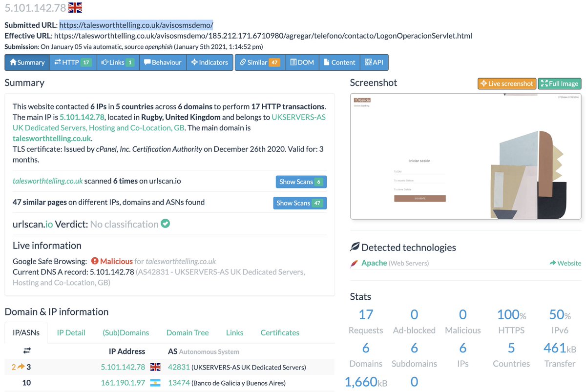Click the orange redirect arrow in first table row
This screenshot has width=586, height=392.
[21, 367]
